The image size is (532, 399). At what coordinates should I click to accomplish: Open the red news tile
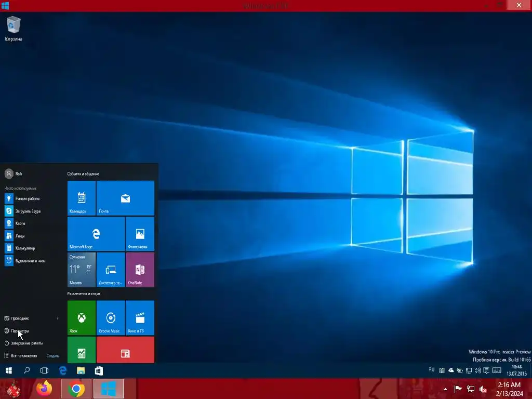click(125, 350)
